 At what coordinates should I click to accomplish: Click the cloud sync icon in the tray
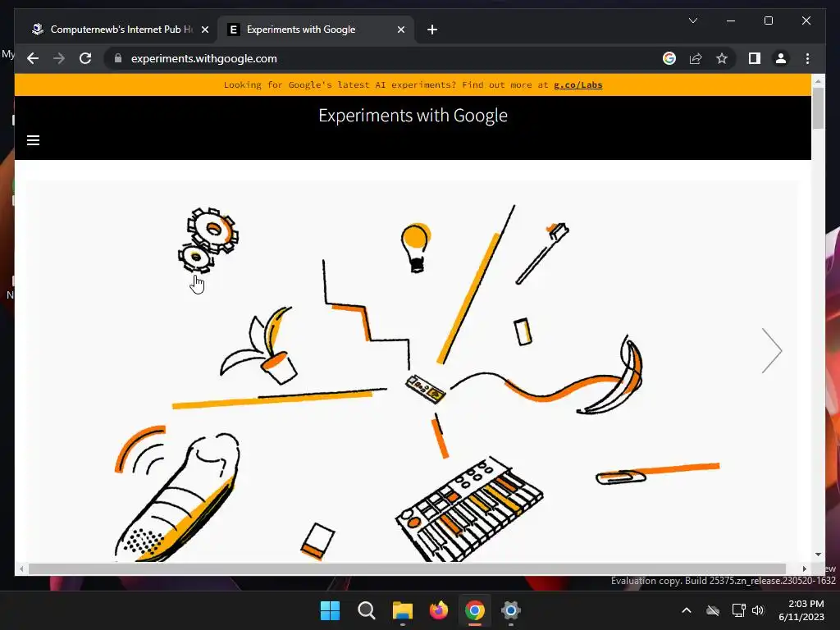(713, 610)
